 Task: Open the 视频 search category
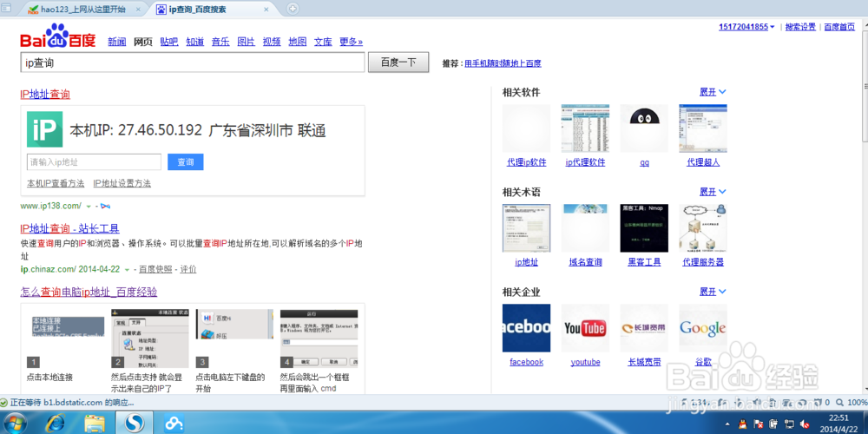tap(272, 42)
